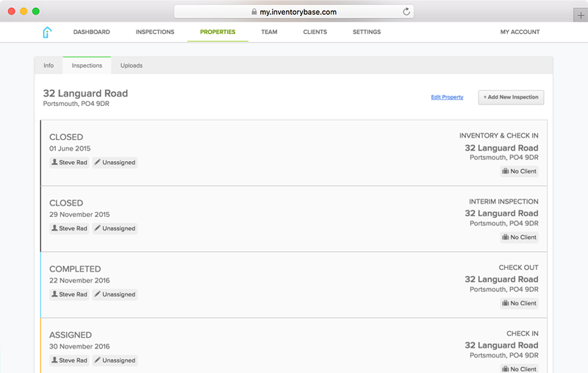The height and width of the screenshot is (373, 588).
Task: Click the my.inventorybase.com address bar
Action: point(294,12)
